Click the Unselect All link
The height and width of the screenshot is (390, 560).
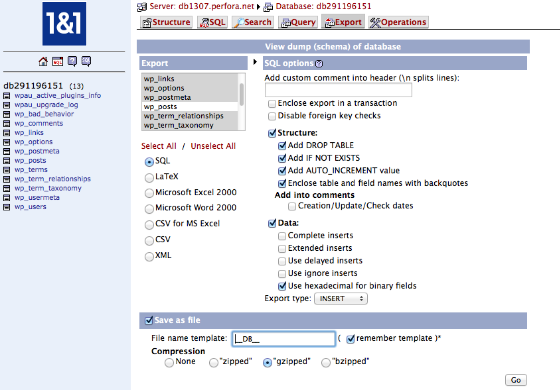click(213, 146)
